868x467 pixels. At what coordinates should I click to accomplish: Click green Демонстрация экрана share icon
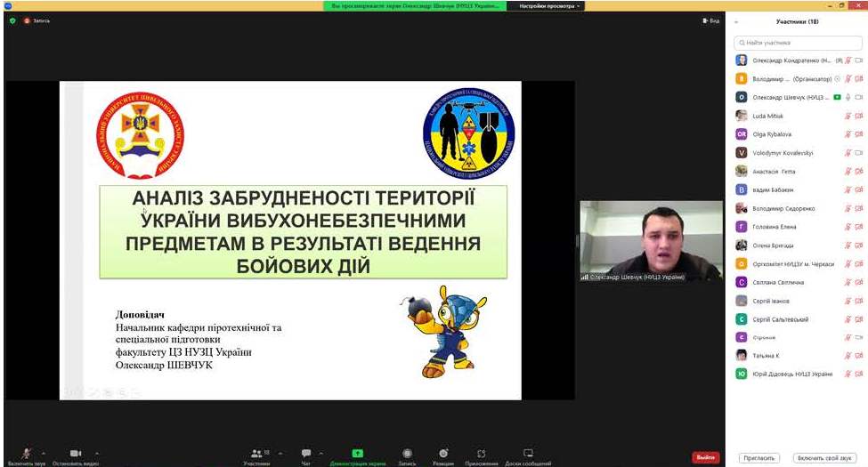point(358,454)
